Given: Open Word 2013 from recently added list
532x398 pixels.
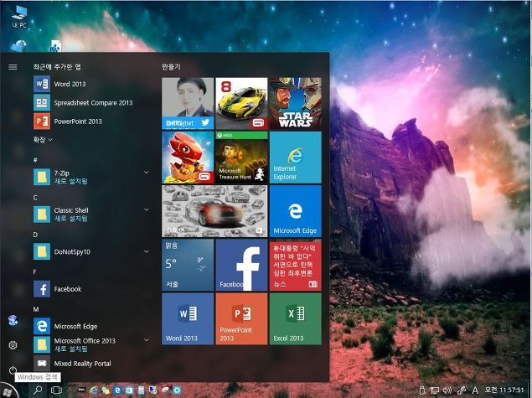Looking at the screenshot, I should (91, 84).
